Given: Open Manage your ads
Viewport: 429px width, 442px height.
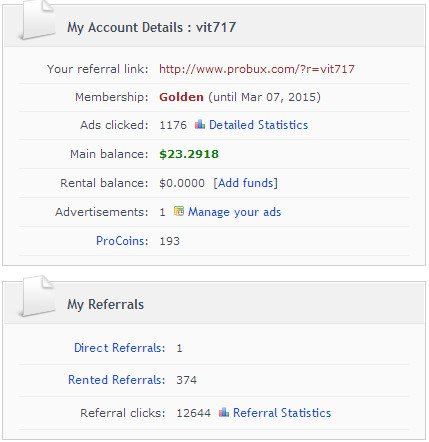Looking at the screenshot, I should tap(234, 212).
